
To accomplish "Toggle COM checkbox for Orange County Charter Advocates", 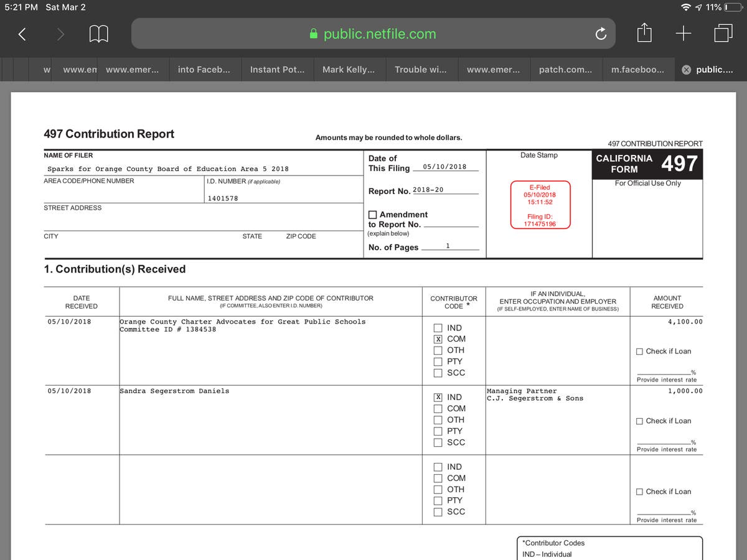I will [x=438, y=339].
